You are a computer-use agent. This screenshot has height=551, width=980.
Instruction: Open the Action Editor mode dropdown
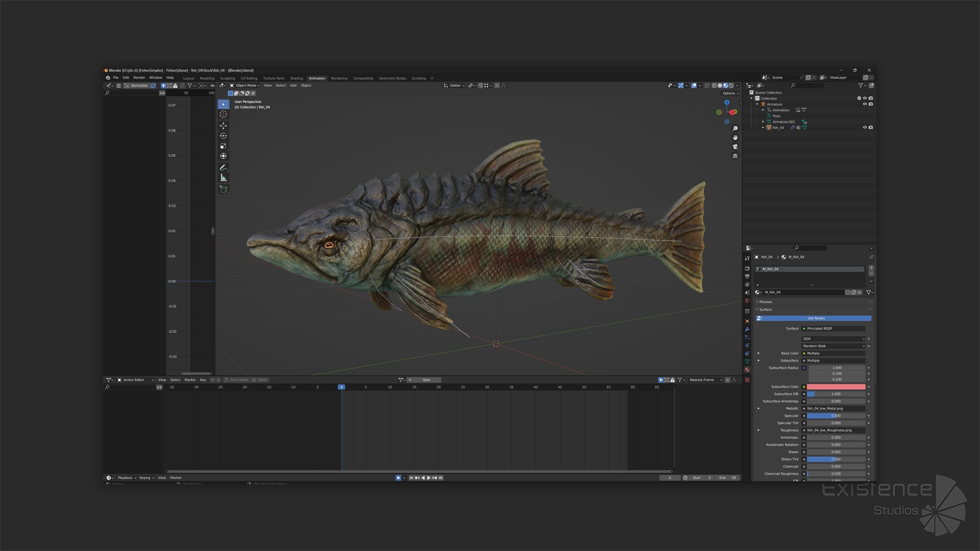click(135, 380)
